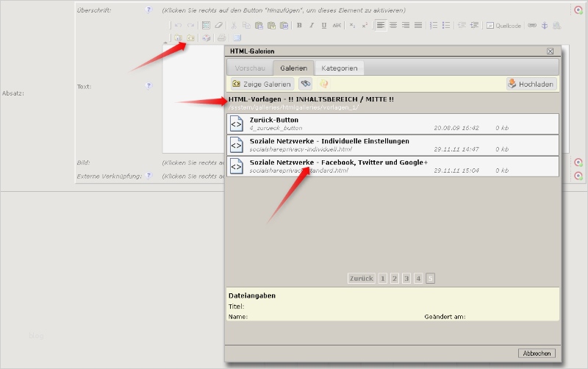Show help for Externe Verknüpfung
This screenshot has width=588, height=369.
(149, 176)
